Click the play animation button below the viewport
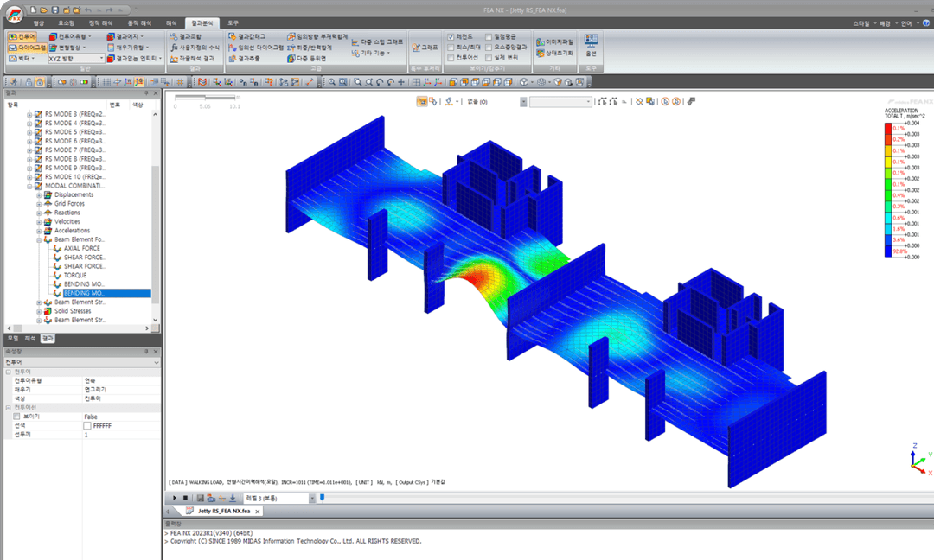 tap(175, 498)
